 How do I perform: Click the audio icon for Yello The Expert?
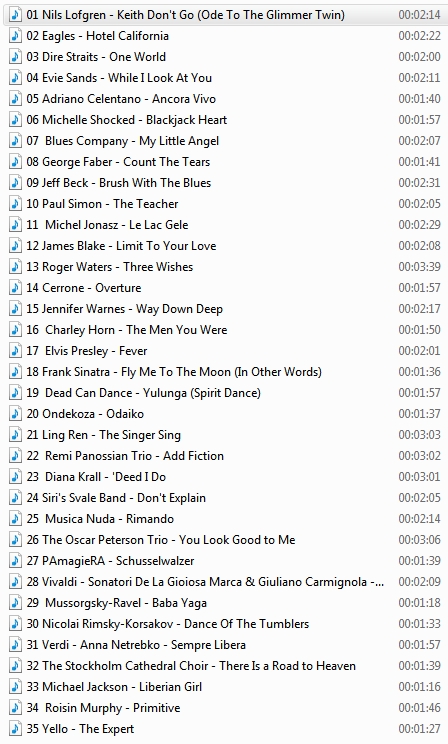point(15,729)
